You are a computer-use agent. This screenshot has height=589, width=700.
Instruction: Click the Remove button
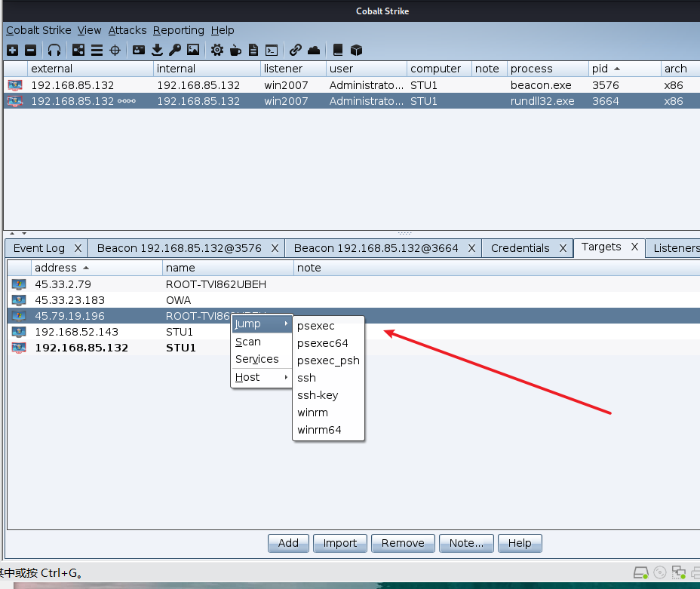tap(403, 543)
